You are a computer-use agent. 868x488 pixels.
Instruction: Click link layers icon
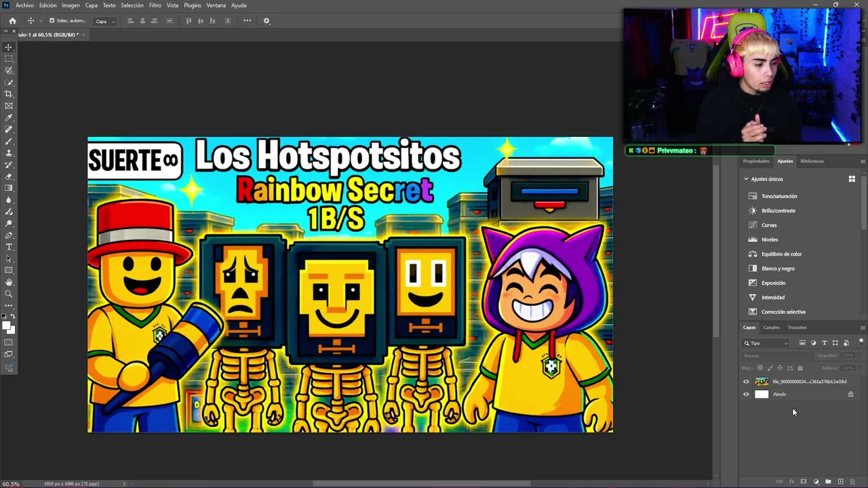(x=779, y=482)
